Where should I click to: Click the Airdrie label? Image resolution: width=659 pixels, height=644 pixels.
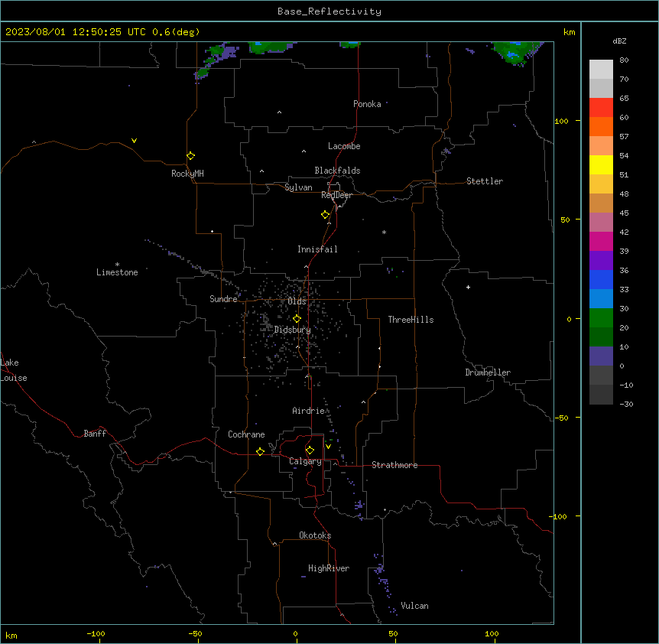pyautogui.click(x=309, y=411)
